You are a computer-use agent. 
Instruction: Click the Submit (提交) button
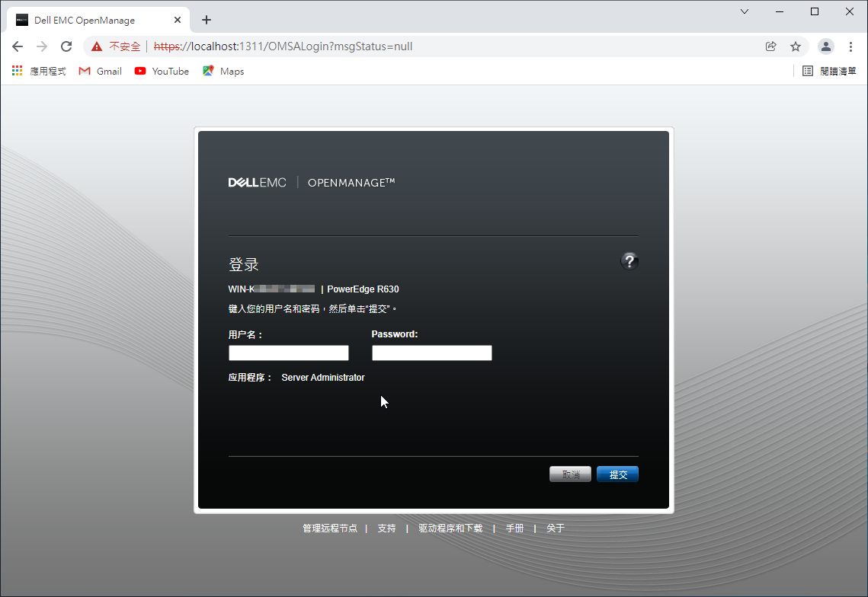pos(618,474)
